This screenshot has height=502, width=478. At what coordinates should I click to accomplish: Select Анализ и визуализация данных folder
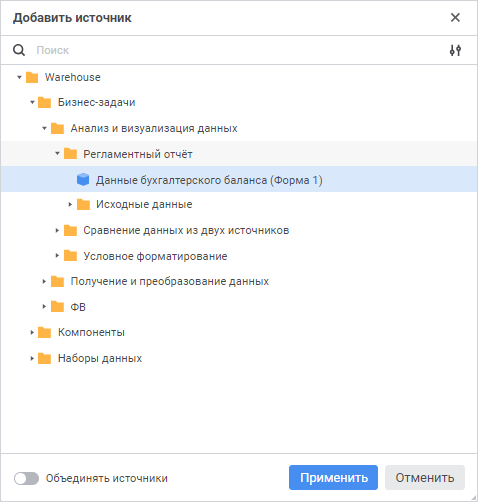point(154,128)
